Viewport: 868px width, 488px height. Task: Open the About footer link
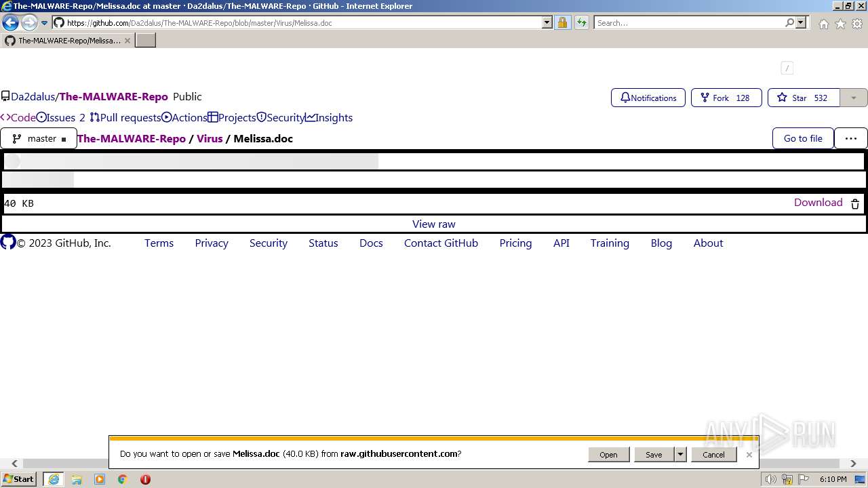pyautogui.click(x=709, y=243)
